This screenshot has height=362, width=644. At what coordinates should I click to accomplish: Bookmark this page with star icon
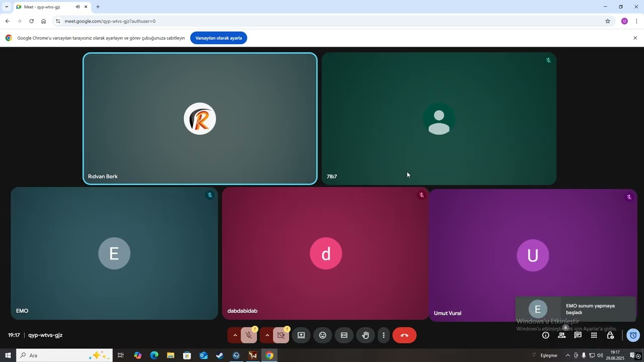pos(608,21)
